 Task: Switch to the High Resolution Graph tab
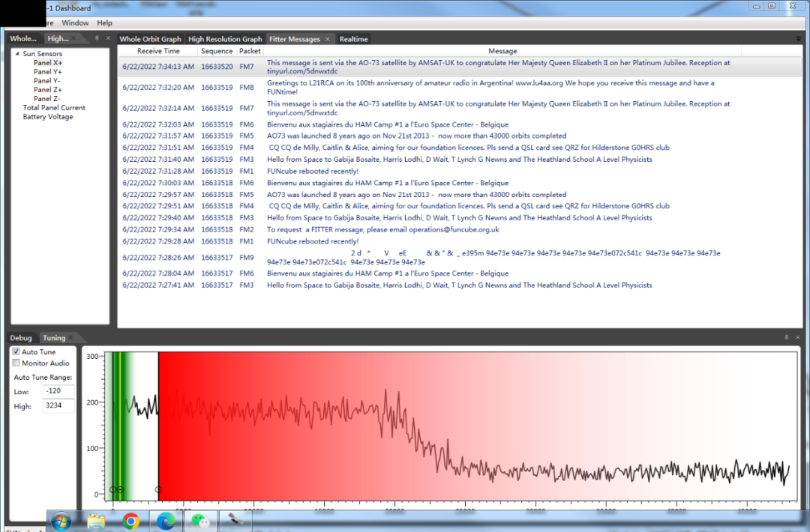pos(225,39)
